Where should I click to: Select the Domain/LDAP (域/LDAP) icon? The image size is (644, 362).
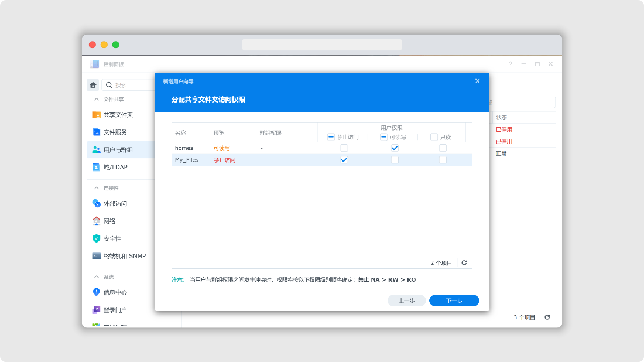tap(97, 168)
